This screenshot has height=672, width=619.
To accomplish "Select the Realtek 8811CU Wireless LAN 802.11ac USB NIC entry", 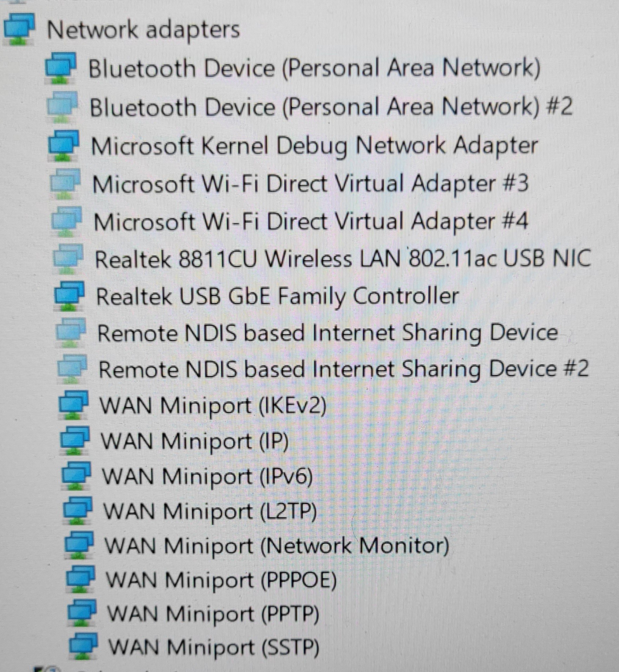I will 343,259.
